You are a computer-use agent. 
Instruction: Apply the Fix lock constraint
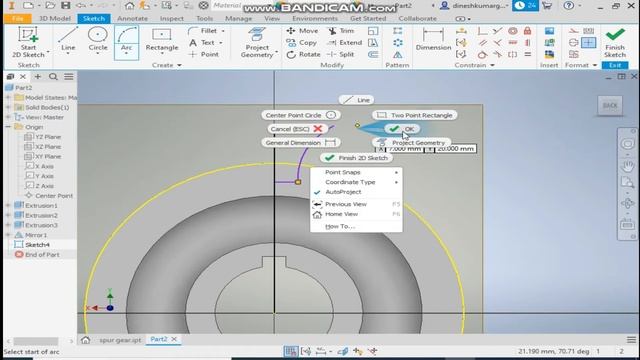pyautogui.click(x=527, y=31)
